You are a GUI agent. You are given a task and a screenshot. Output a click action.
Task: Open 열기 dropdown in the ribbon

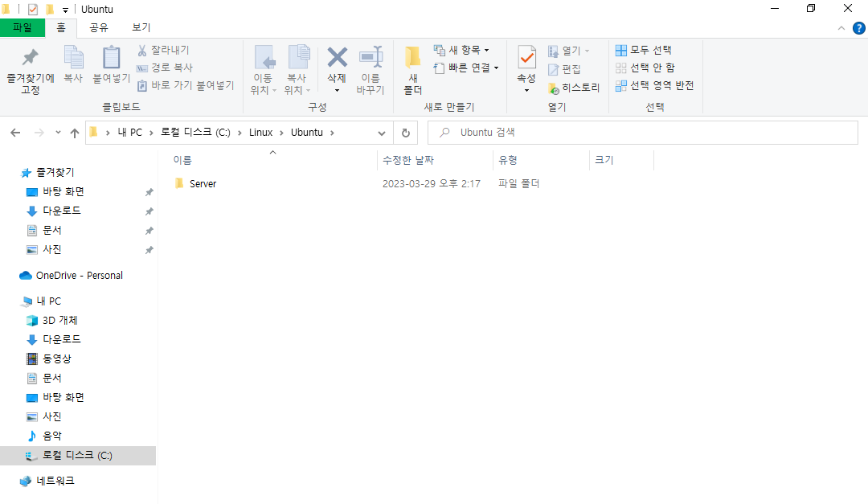click(x=568, y=51)
